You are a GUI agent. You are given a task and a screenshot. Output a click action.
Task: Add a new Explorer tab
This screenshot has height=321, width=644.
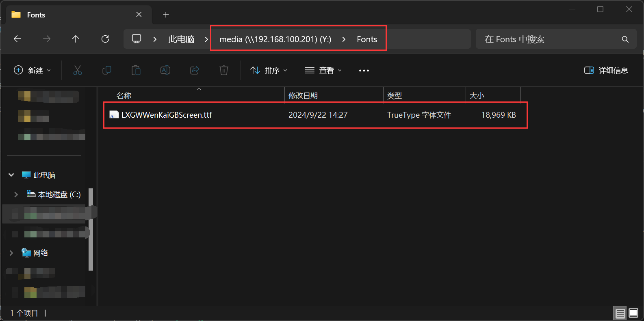click(166, 15)
